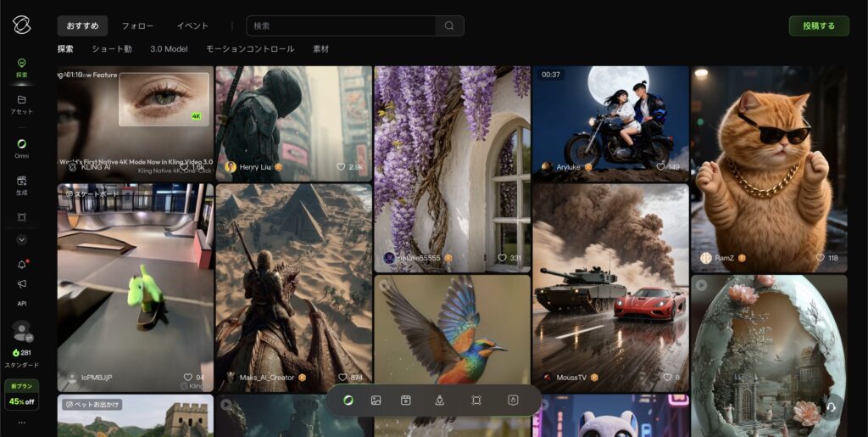The width and height of the screenshot is (868, 437).
Task: Select image generation icon in bottom toolbar
Action: click(x=376, y=401)
